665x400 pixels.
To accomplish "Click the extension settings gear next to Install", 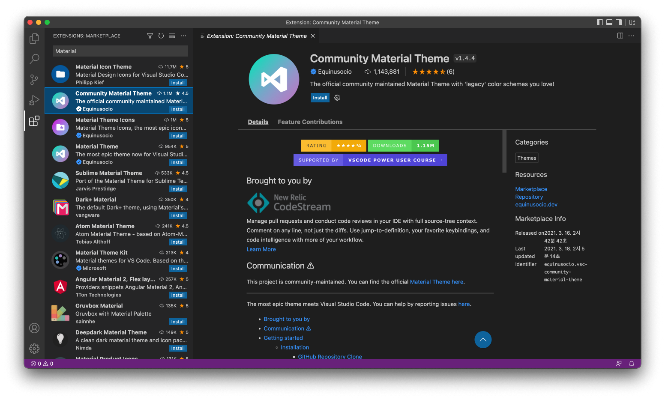I will pos(337,98).
